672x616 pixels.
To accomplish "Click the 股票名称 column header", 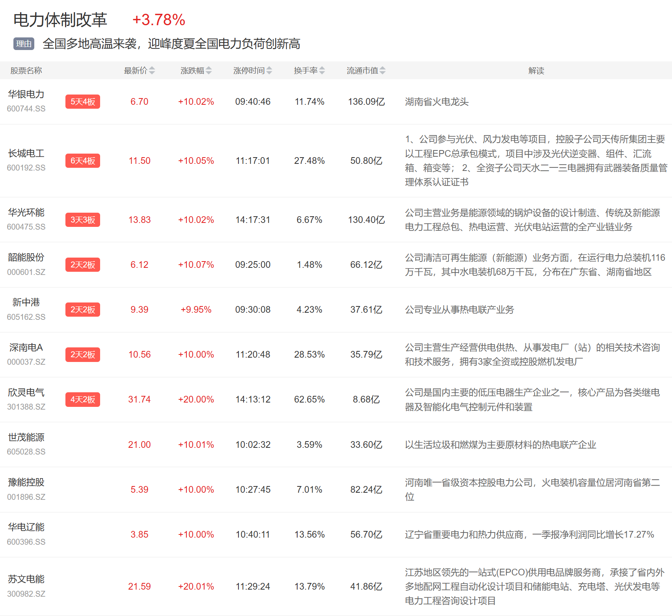I will coord(26,71).
